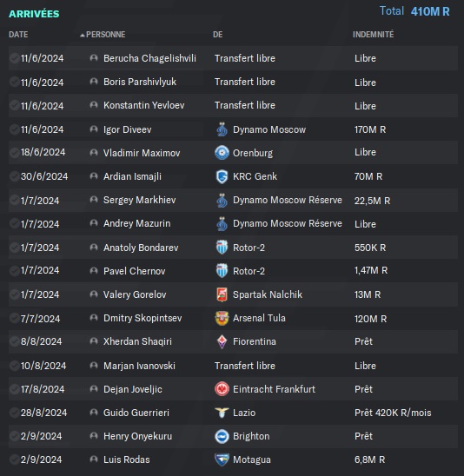Click the Arsenal Tula crest icon

click(222, 318)
